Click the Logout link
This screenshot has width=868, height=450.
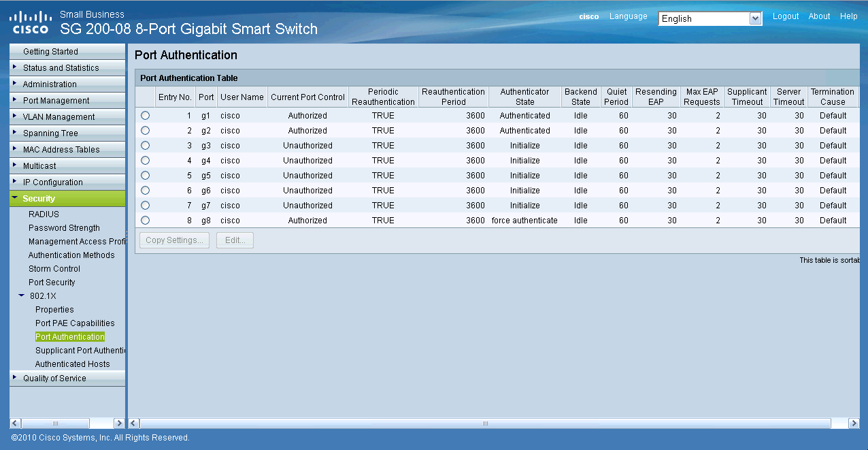(x=786, y=16)
